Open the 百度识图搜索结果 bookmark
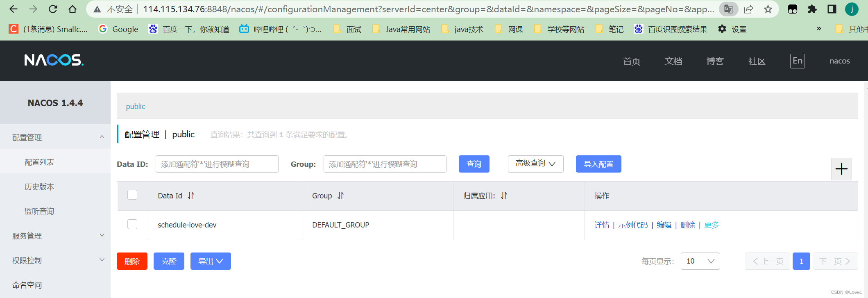The image size is (868, 298). pyautogui.click(x=671, y=29)
